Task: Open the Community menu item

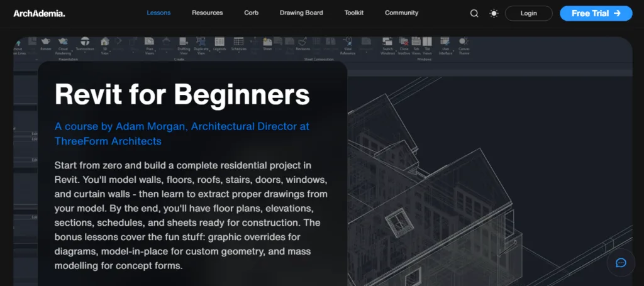Action: pyautogui.click(x=402, y=13)
